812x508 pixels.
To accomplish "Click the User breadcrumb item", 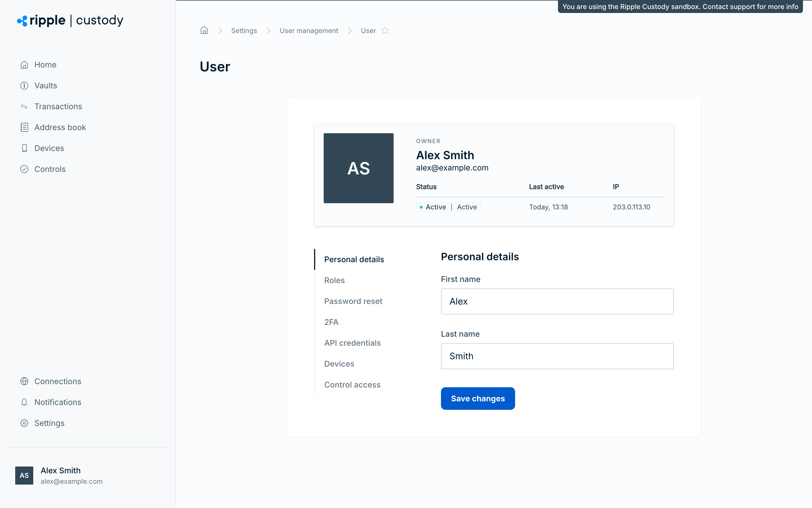I will [x=368, y=30].
